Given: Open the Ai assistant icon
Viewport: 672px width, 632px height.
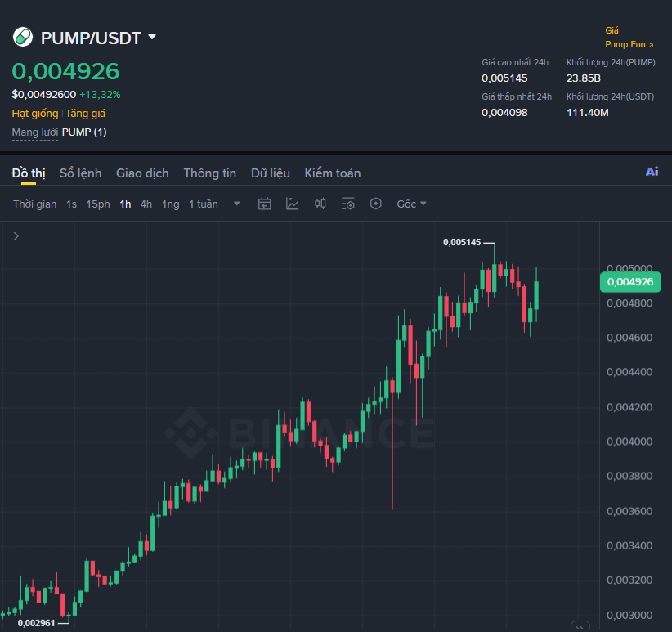Looking at the screenshot, I should click(x=652, y=172).
